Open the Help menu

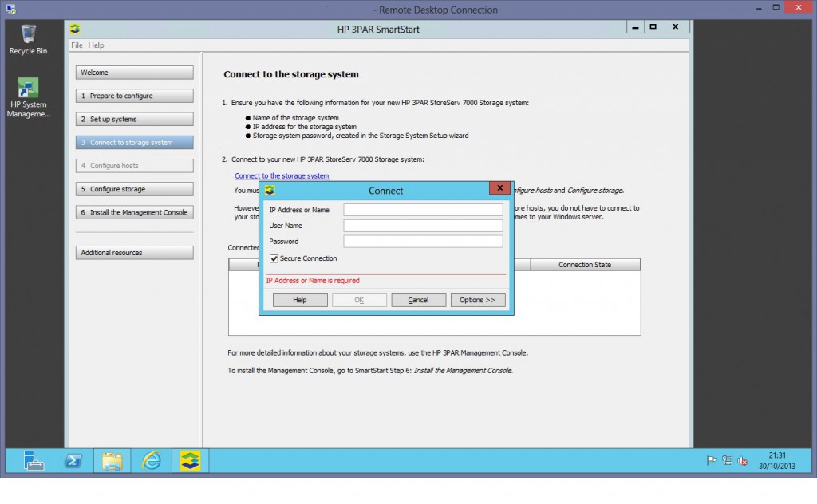click(x=96, y=45)
